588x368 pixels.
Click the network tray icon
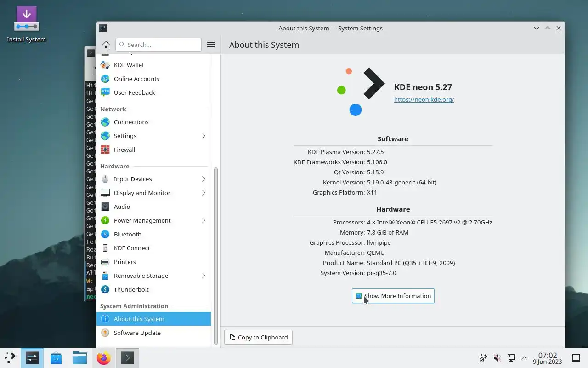[x=511, y=358]
